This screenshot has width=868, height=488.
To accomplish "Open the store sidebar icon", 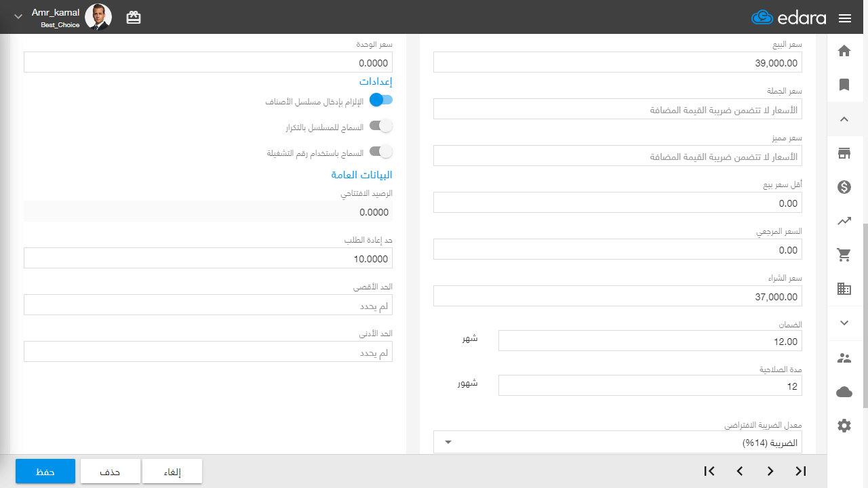I will pyautogui.click(x=844, y=154).
